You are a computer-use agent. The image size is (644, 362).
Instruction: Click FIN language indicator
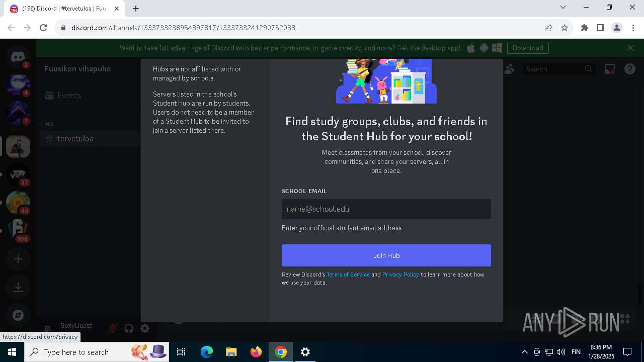click(576, 352)
